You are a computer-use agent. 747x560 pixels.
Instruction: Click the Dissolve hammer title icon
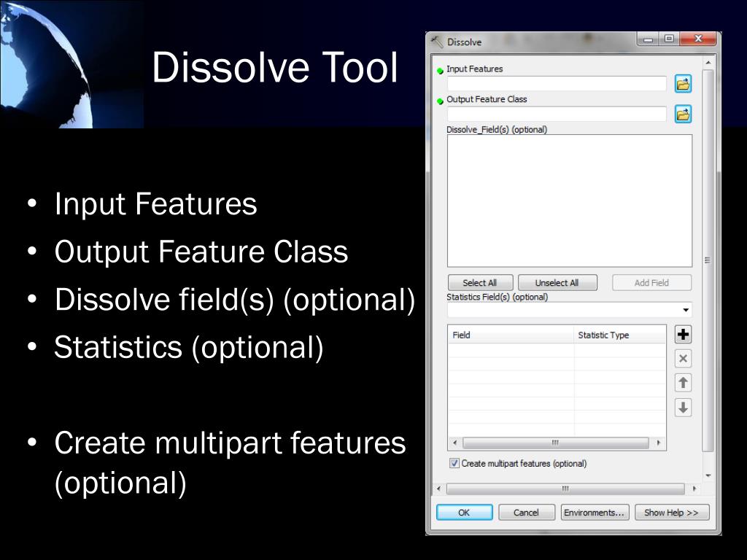pos(437,42)
